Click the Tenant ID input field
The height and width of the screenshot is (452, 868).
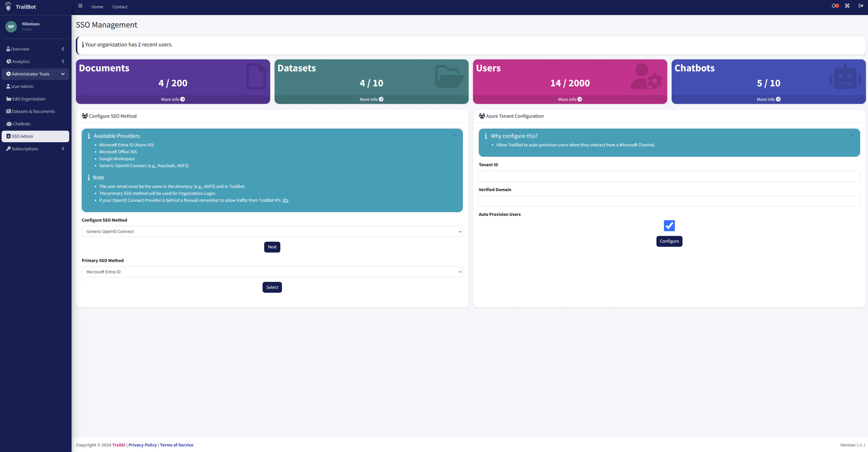tap(669, 176)
